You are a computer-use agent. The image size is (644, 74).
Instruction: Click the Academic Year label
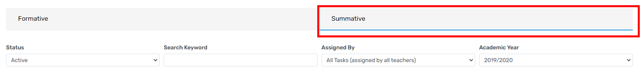coord(499,47)
